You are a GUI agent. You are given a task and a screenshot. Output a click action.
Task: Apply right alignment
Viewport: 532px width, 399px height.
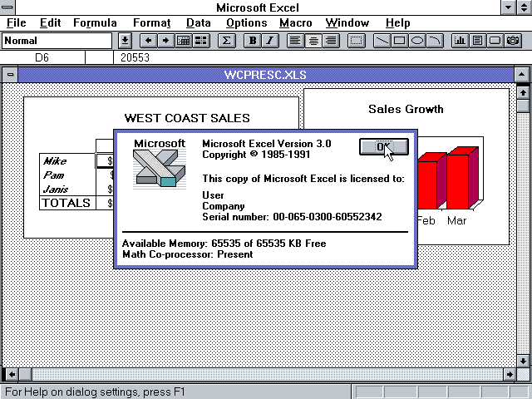(331, 41)
